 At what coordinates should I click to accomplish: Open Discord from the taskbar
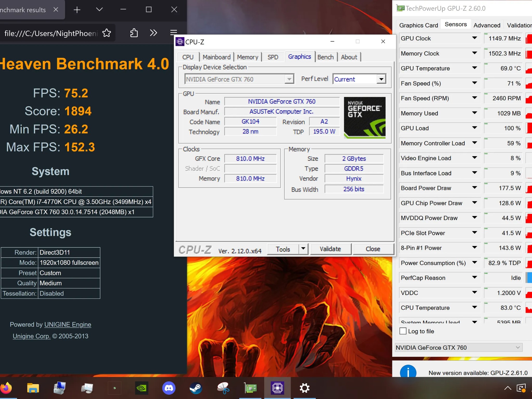point(169,388)
